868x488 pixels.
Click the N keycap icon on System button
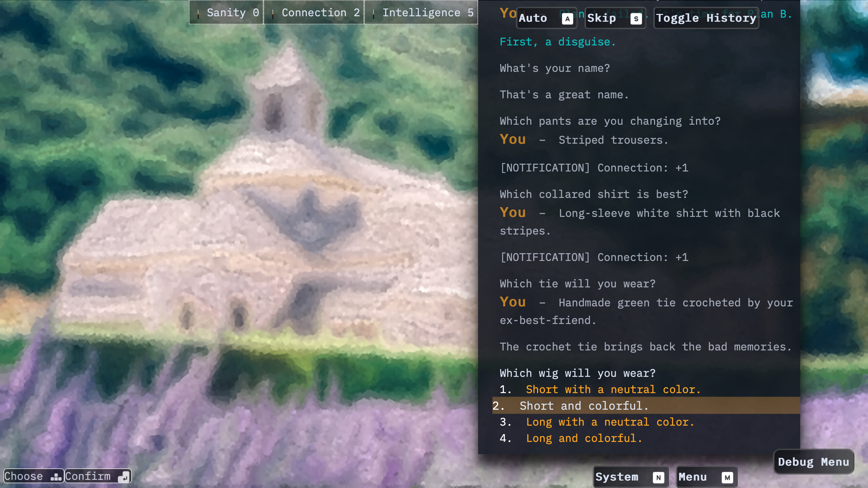(658, 477)
